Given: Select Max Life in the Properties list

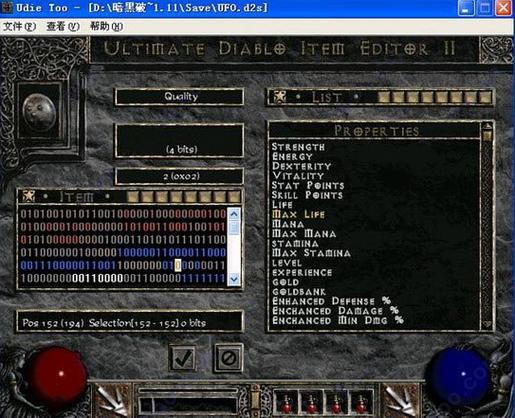Looking at the screenshot, I should tap(298, 214).
